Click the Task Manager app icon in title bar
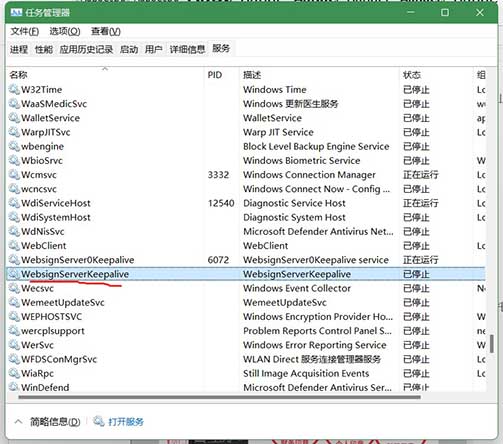Screen dimensions: 503x444 (x=16, y=13)
